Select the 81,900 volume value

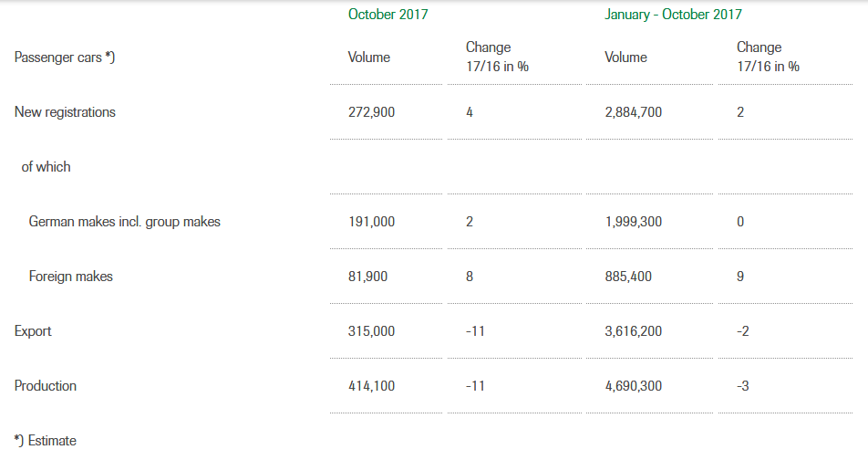[367, 277]
